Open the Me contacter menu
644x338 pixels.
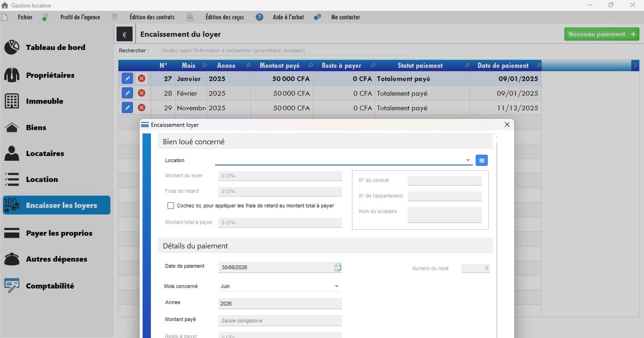pyautogui.click(x=345, y=17)
